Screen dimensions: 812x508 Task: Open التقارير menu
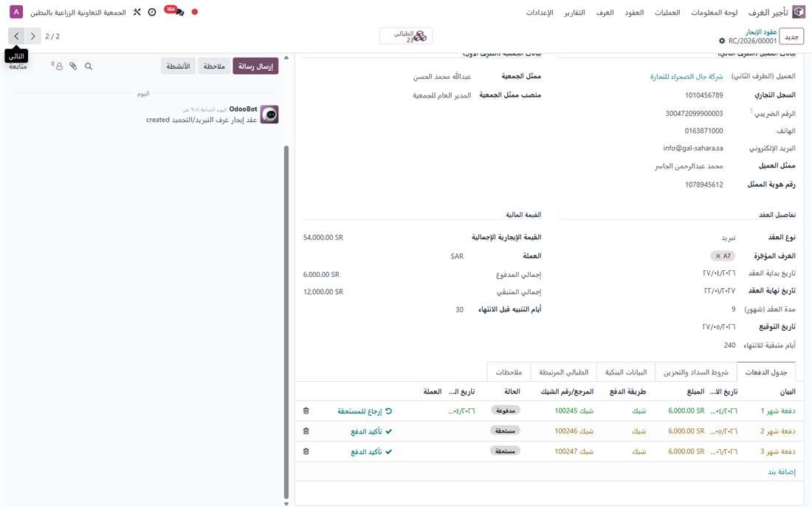[574, 13]
